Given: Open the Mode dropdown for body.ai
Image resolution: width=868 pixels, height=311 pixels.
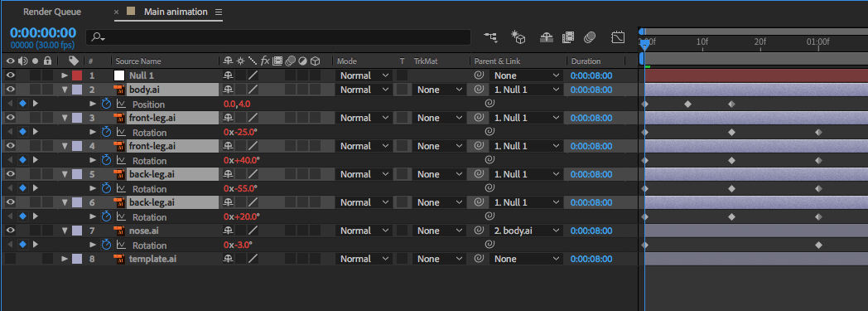Looking at the screenshot, I should coord(364,90).
